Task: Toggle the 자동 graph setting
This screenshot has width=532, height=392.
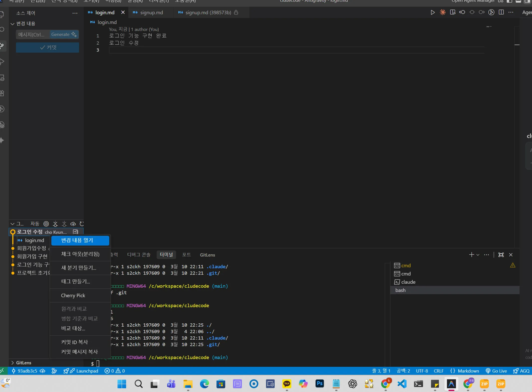Action: [35, 224]
